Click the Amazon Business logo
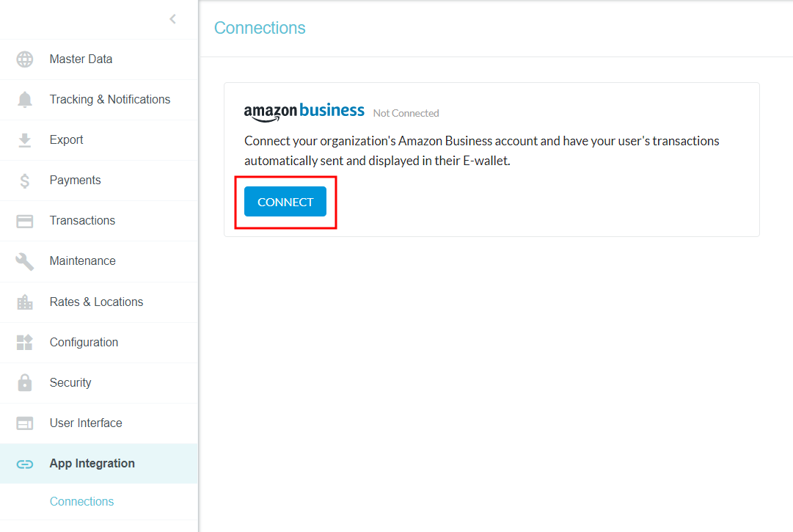 [304, 112]
